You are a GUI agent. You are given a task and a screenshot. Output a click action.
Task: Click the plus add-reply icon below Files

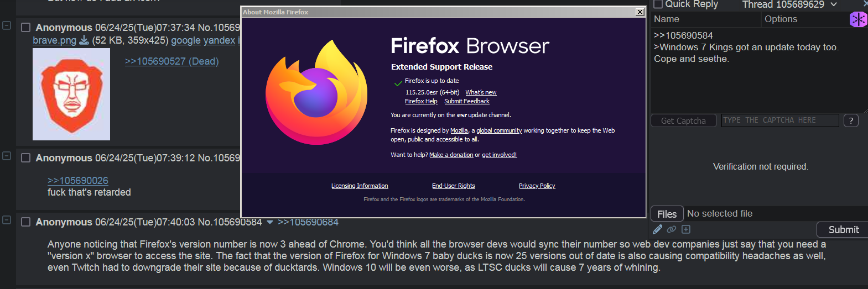coord(686,229)
